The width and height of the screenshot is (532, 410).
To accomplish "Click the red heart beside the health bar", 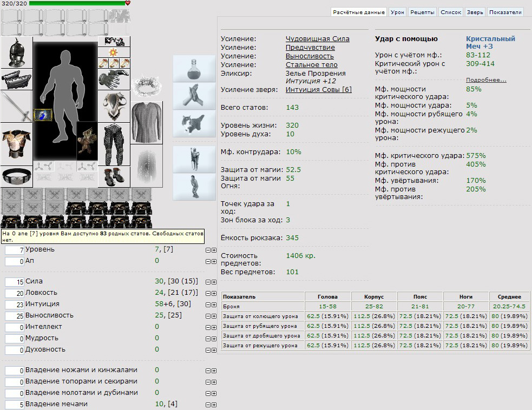I will 128,3.
